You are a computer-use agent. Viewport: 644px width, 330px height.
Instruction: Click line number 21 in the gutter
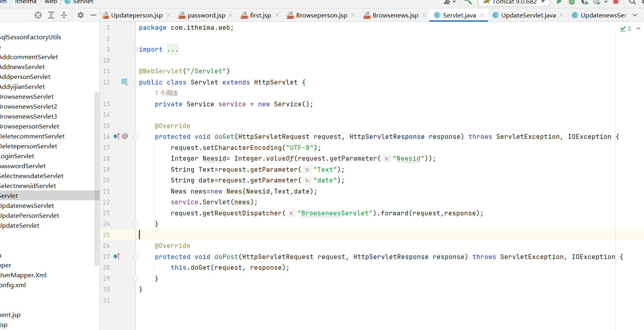point(106,191)
